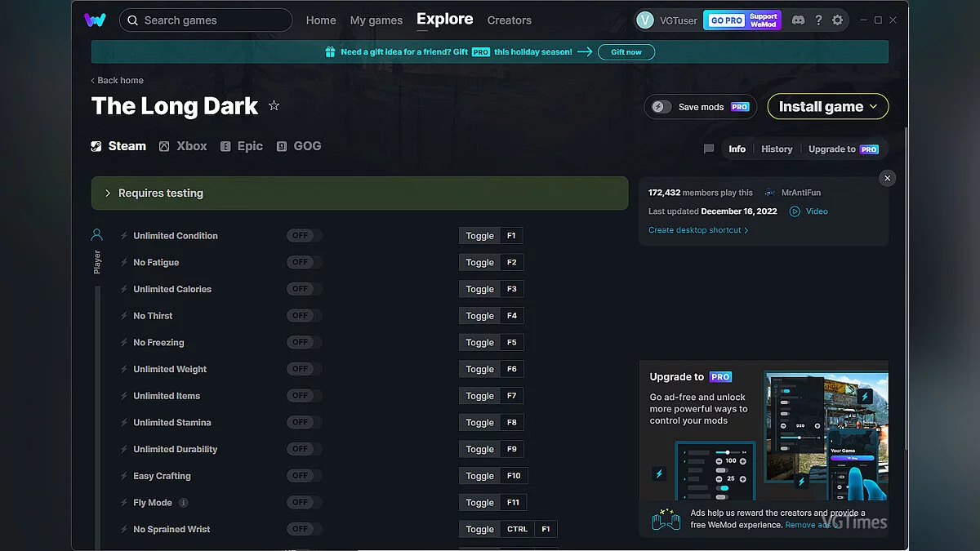980x551 pixels.
Task: Favorite The Long Dark with the star icon
Action: point(274,104)
